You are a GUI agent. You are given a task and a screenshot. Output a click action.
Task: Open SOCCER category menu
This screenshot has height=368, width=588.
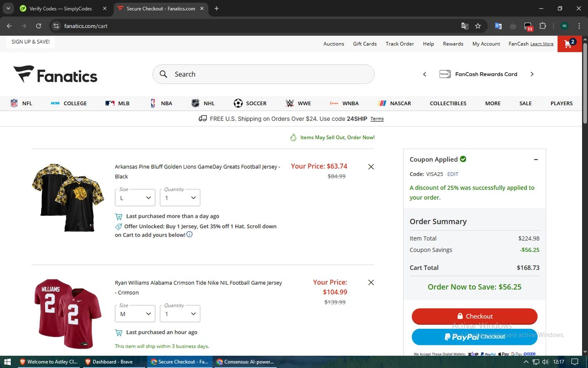coord(250,103)
